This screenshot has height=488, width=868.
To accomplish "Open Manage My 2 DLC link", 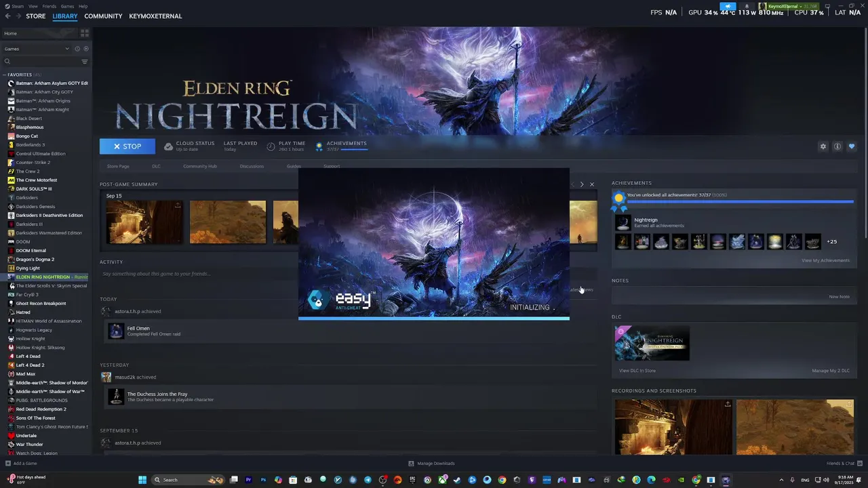I will [831, 371].
